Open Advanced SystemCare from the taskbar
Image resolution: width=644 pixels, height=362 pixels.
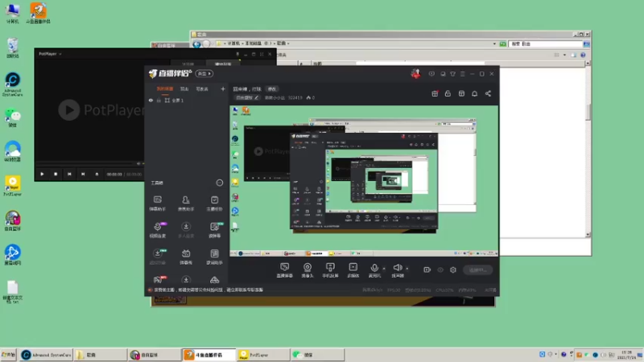click(x=46, y=355)
